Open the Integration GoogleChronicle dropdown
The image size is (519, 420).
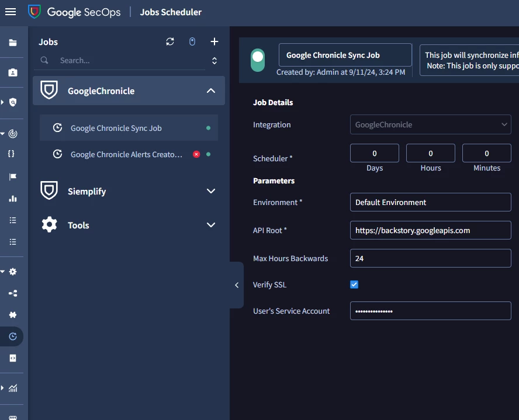(x=431, y=124)
